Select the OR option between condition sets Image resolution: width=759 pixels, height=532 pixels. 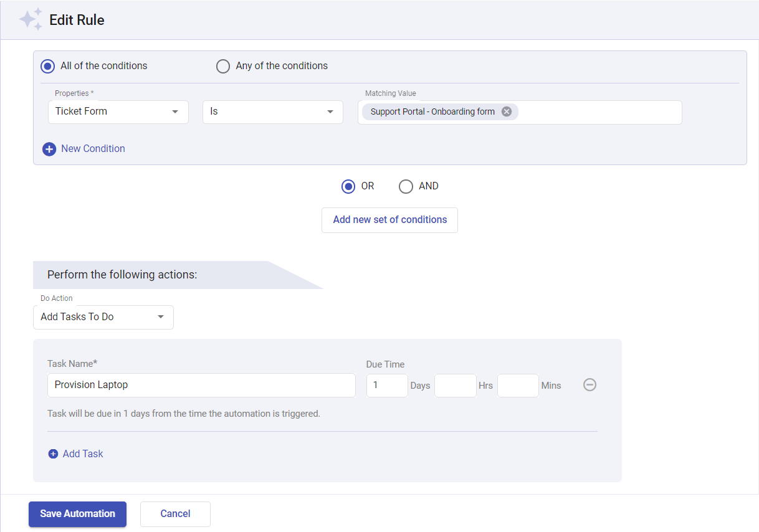pos(348,186)
